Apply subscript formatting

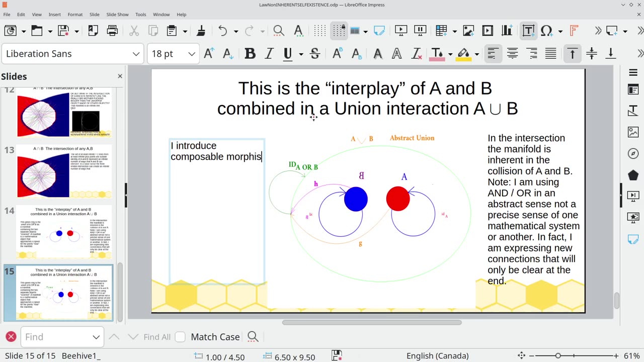point(356,53)
